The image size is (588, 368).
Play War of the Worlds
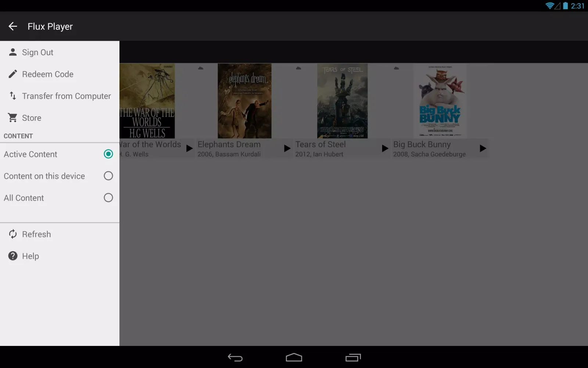[189, 149]
